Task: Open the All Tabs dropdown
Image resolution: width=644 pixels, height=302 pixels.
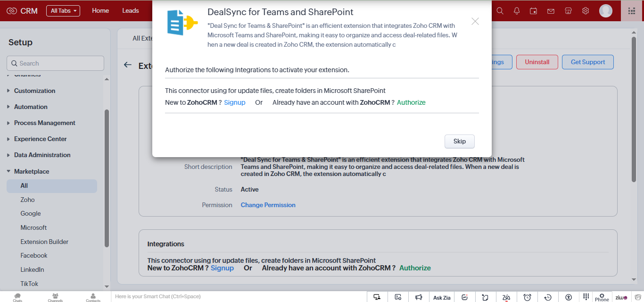Action: 63,11
